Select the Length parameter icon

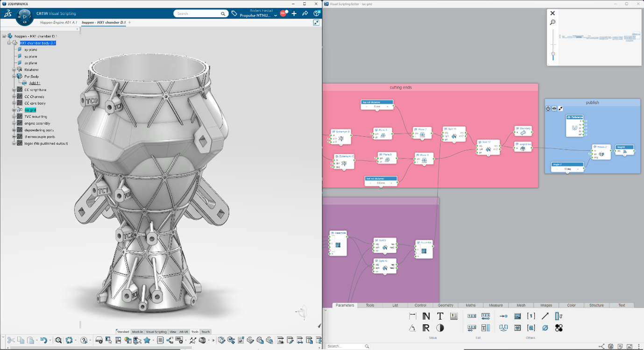tap(412, 316)
